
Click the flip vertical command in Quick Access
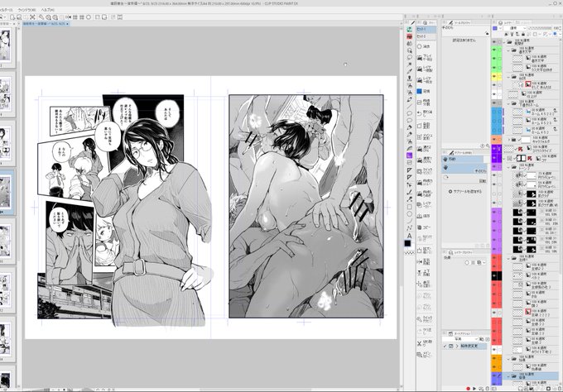(419, 273)
